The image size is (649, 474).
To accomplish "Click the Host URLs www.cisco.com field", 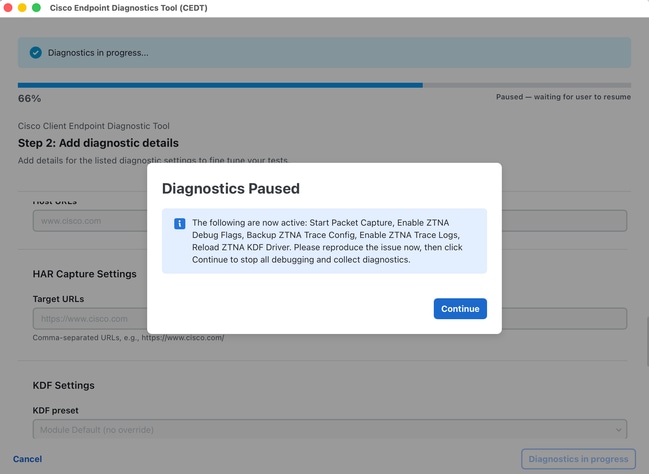I will [x=330, y=221].
